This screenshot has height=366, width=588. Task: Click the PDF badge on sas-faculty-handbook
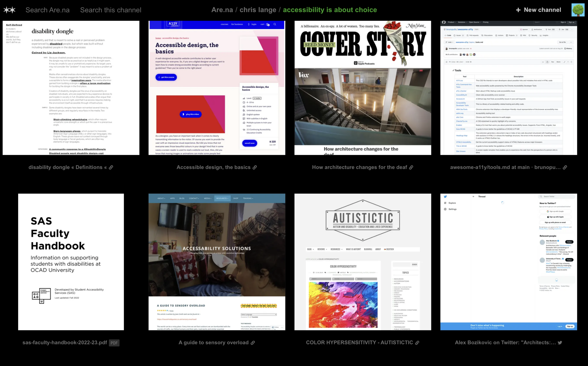(114, 343)
